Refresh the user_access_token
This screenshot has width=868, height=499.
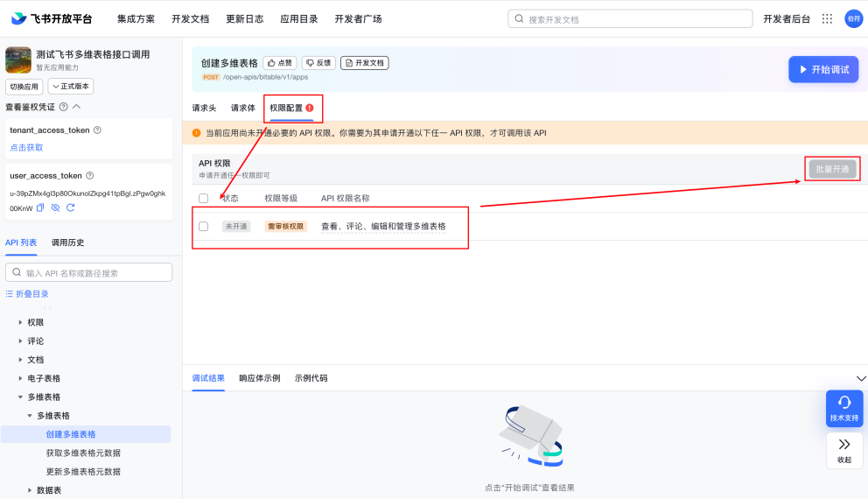click(x=70, y=207)
